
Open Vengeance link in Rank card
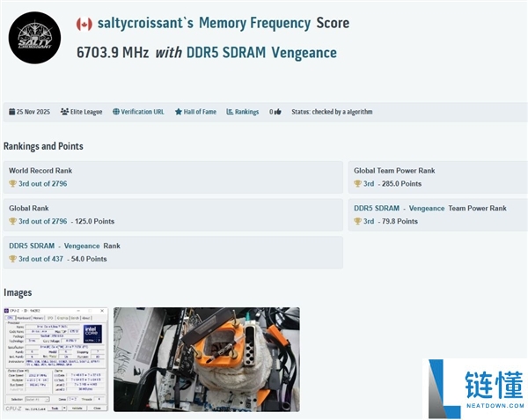click(82, 246)
